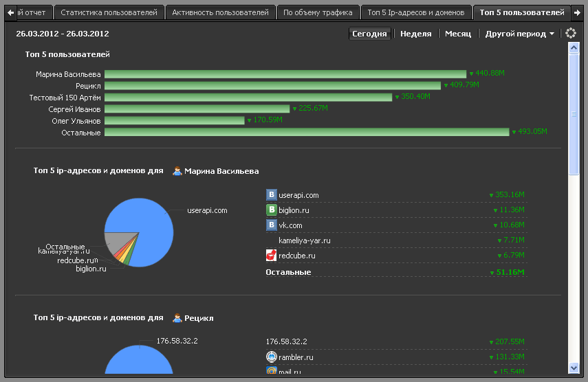This screenshot has height=382, width=588.
Task: Click the biglion.ru site icon
Action: click(272, 210)
